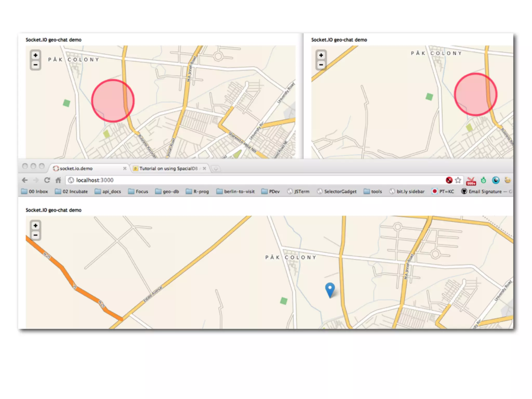Open the red 999+ extension icon
The image size is (532, 399).
point(471,181)
